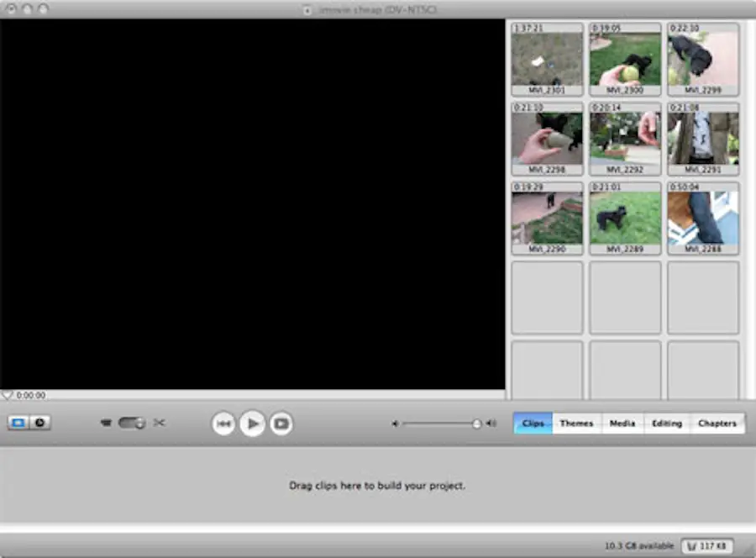The height and width of the screenshot is (558, 756).
Task: Open the project Trash
Action: coord(692,545)
